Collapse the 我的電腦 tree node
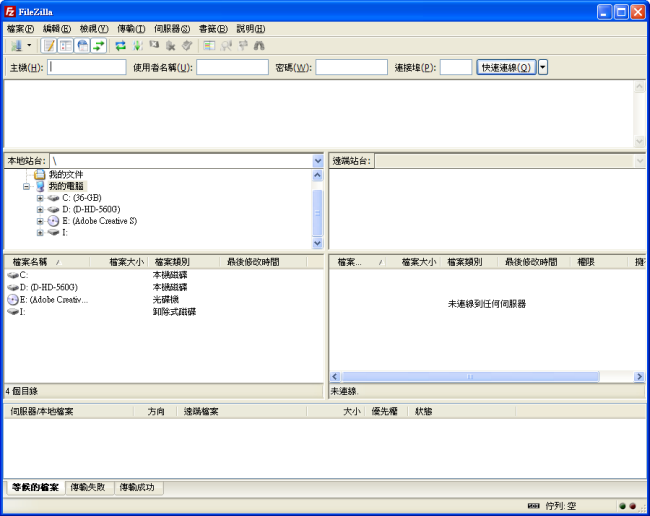Image resolution: width=650 pixels, height=516 pixels. 27,187
